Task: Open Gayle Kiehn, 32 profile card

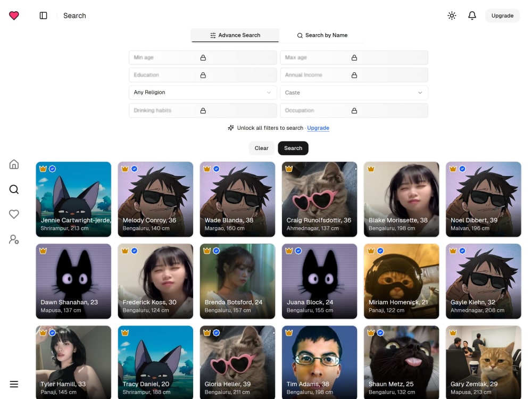Action: (x=484, y=281)
